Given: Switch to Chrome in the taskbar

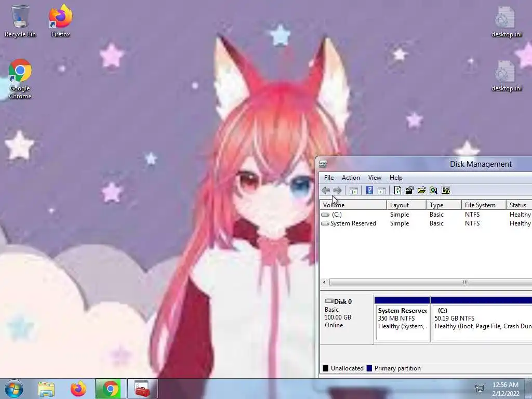Looking at the screenshot, I should 111,389.
